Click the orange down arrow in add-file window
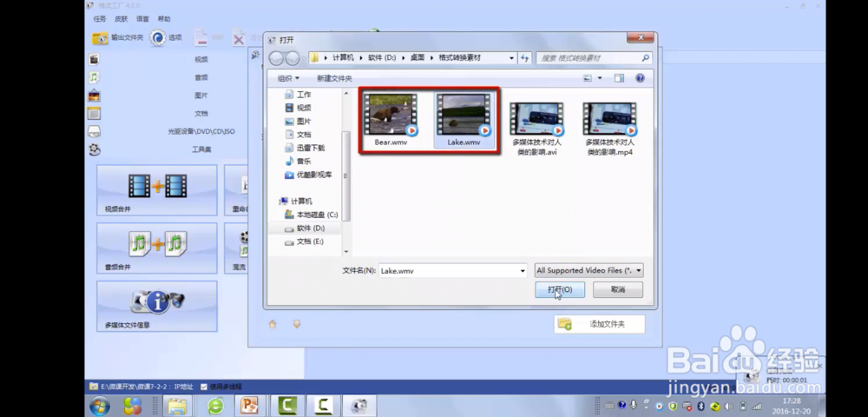The image size is (868, 417). [297, 325]
